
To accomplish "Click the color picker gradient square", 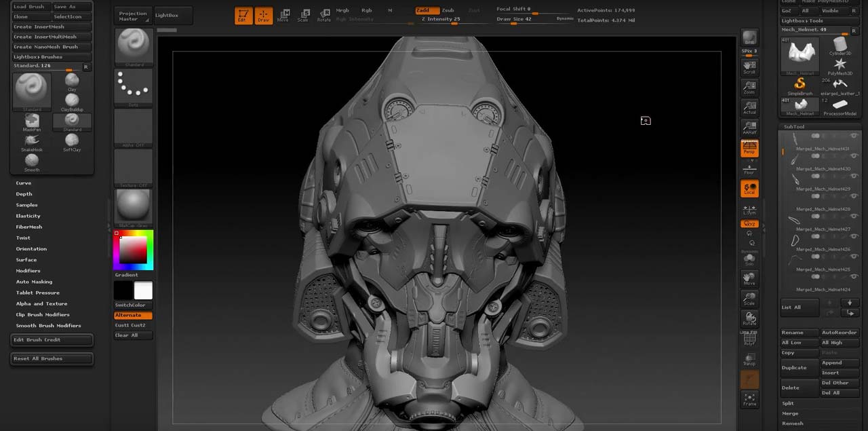I will tap(133, 249).
